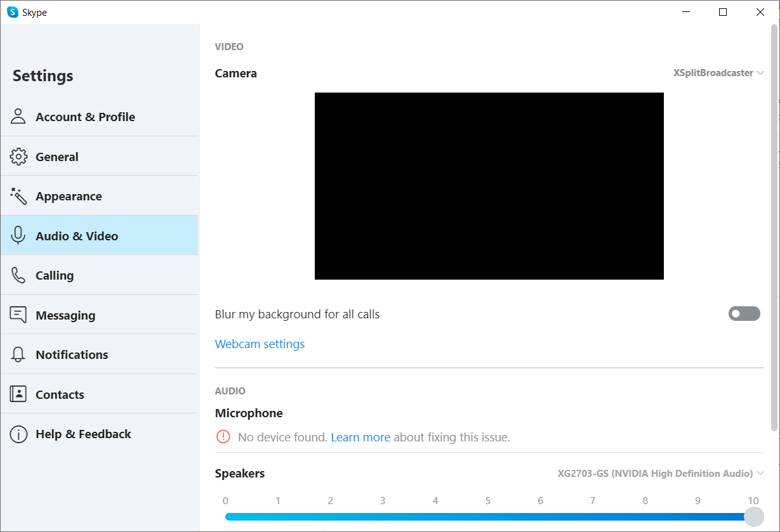Click the Skype logo in title bar
This screenshot has width=780, height=532.
(13, 12)
